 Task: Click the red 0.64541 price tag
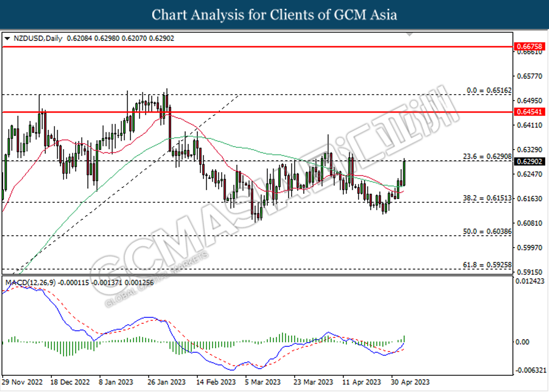(529, 112)
